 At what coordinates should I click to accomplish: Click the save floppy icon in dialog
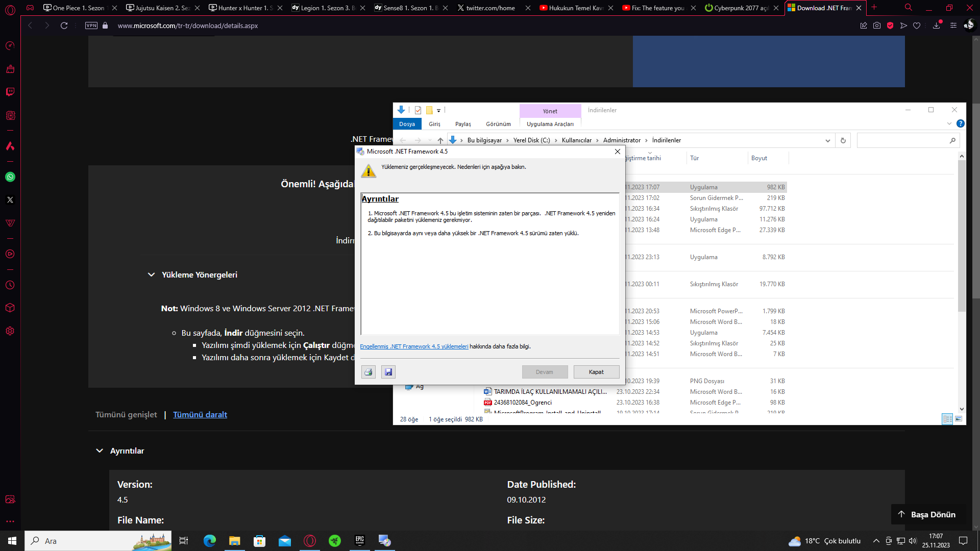coord(388,372)
